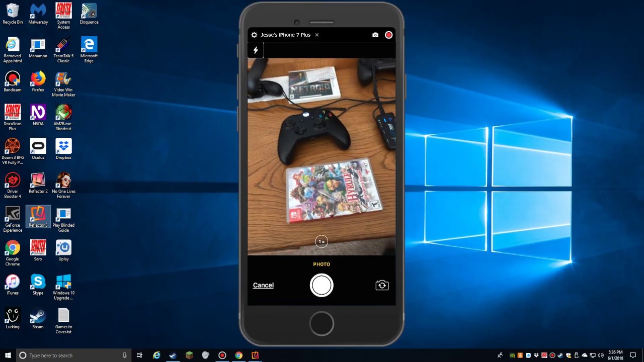Open Action Center notifications icon
Viewport: 644px width, 362px height.
633,355
